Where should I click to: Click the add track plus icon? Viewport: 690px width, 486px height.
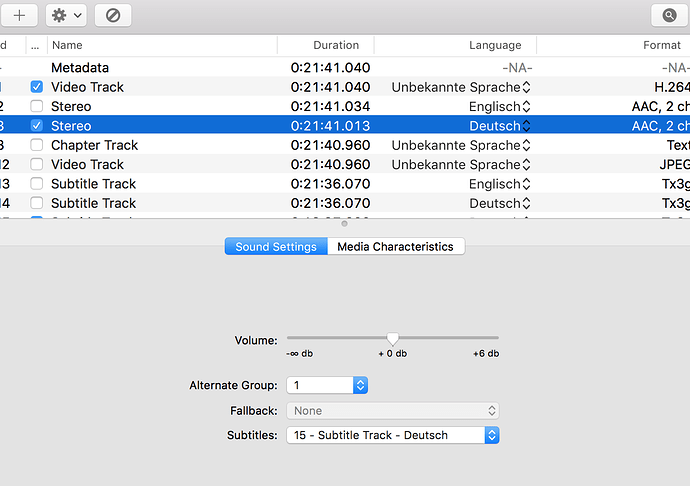(19, 15)
